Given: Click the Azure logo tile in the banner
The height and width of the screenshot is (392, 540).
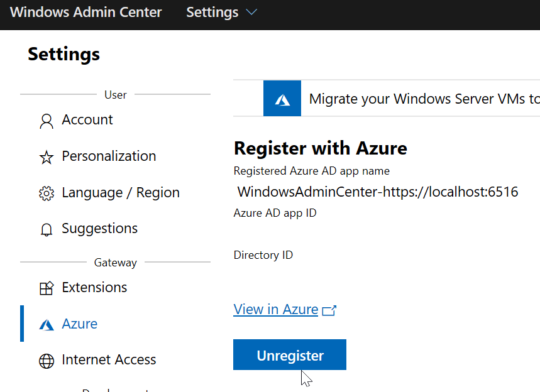Looking at the screenshot, I should tap(282, 99).
